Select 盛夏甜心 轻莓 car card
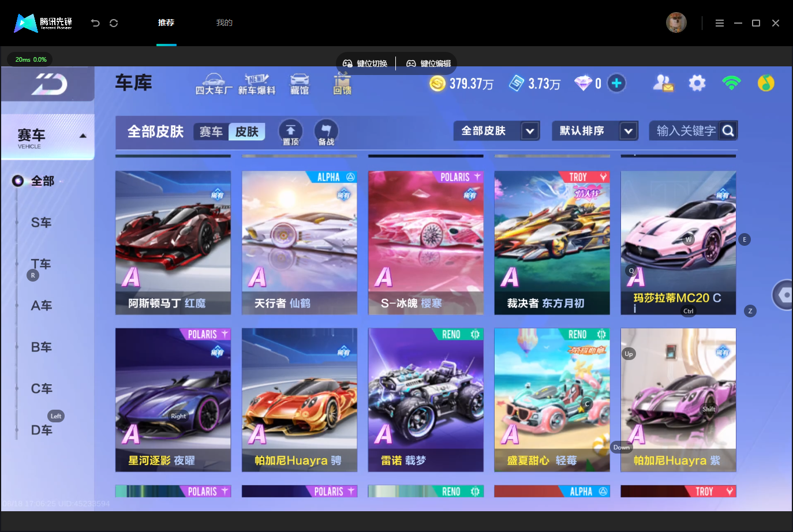 coord(552,400)
